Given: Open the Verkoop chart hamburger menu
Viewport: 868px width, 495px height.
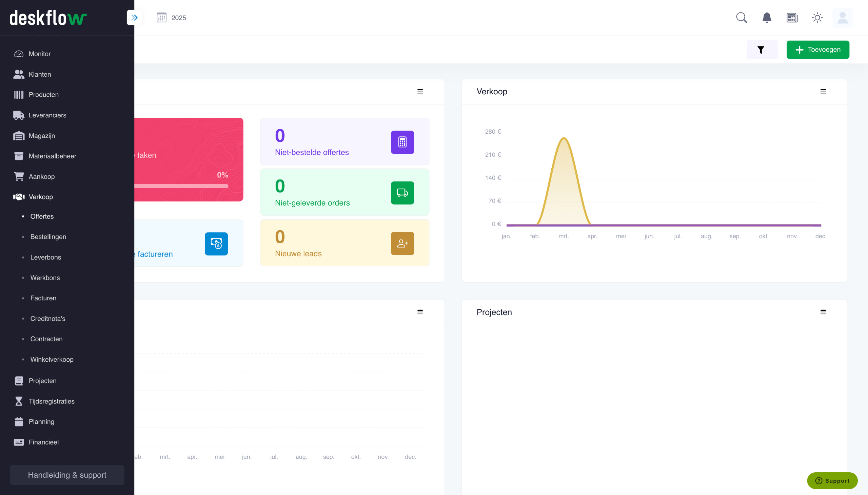Looking at the screenshot, I should tap(823, 92).
